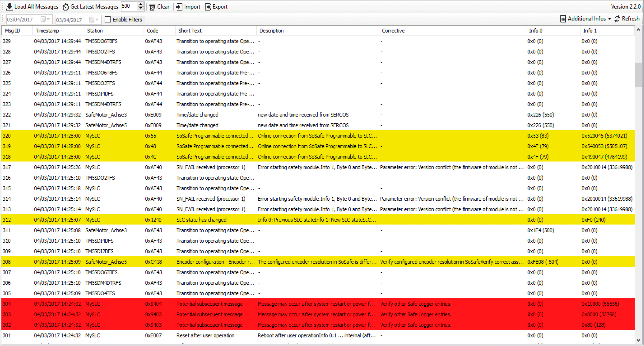Image resolution: width=644 pixels, height=346 pixels.
Task: Open calendar icon of first date field
Action: 43,19
